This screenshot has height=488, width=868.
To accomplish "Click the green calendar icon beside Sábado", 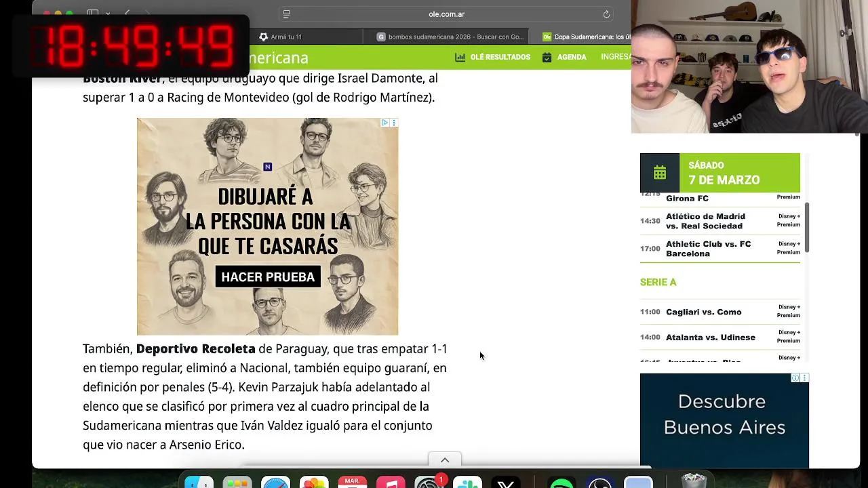I will [x=660, y=173].
